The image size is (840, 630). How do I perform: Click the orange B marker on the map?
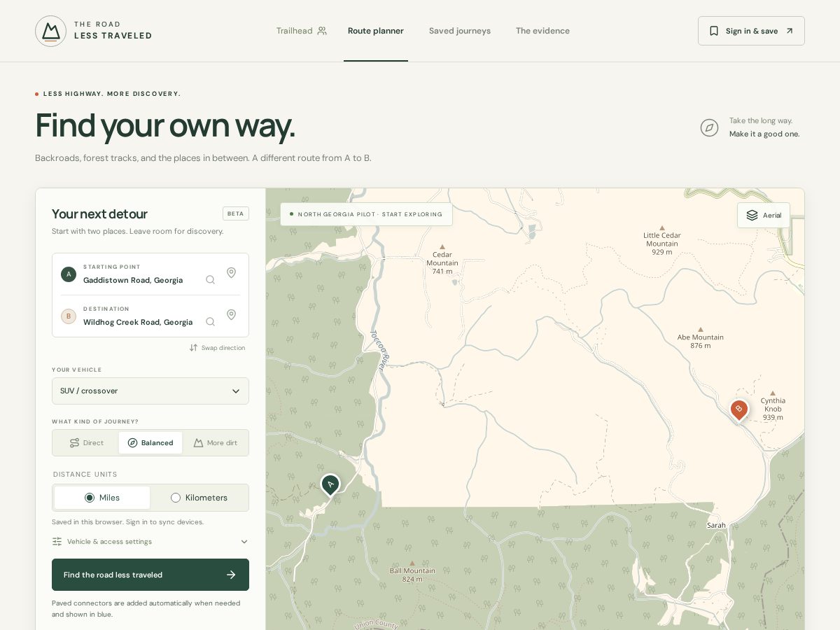[738, 409]
